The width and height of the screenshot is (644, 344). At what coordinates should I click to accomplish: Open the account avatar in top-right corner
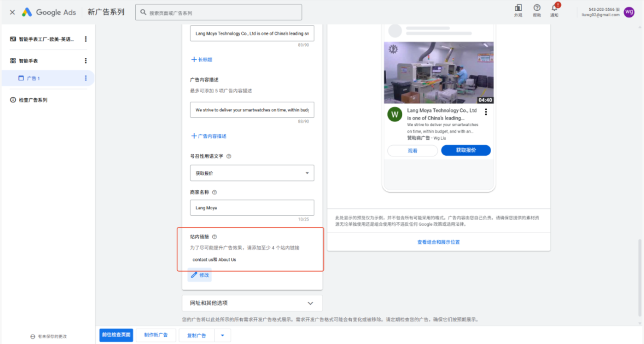click(x=629, y=12)
